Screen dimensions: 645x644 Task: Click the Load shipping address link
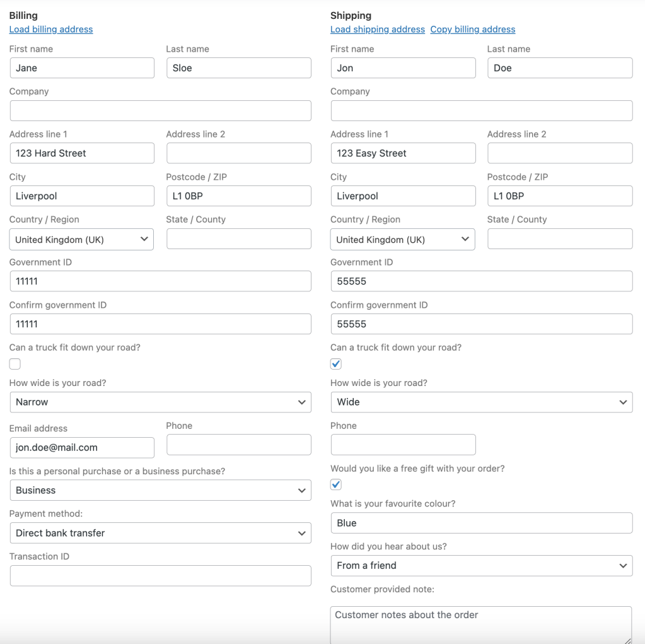coord(378,30)
